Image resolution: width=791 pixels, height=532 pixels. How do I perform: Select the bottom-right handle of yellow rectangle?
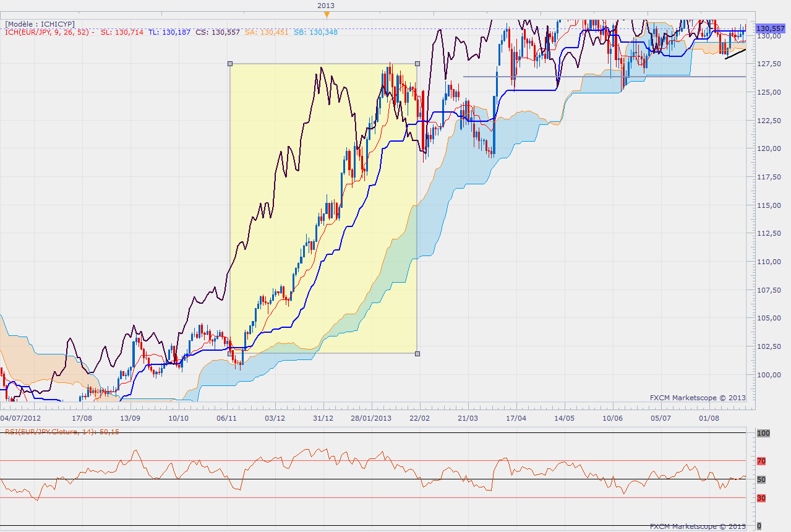coord(417,353)
